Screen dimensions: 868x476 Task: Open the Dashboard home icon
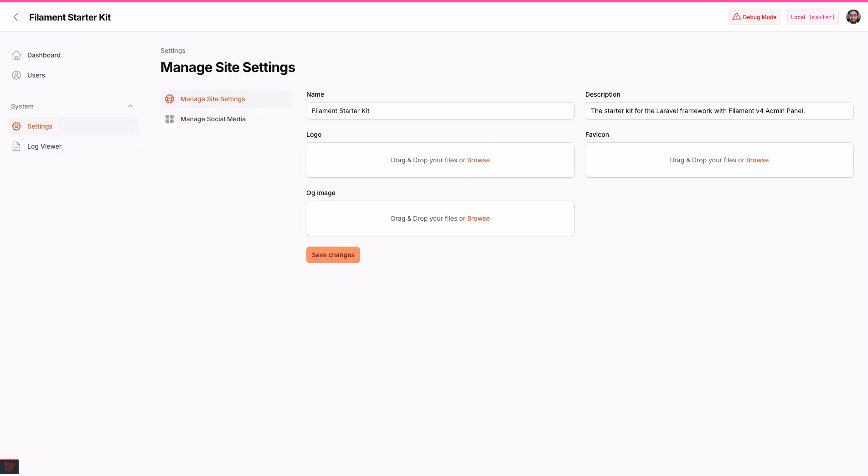(x=16, y=55)
